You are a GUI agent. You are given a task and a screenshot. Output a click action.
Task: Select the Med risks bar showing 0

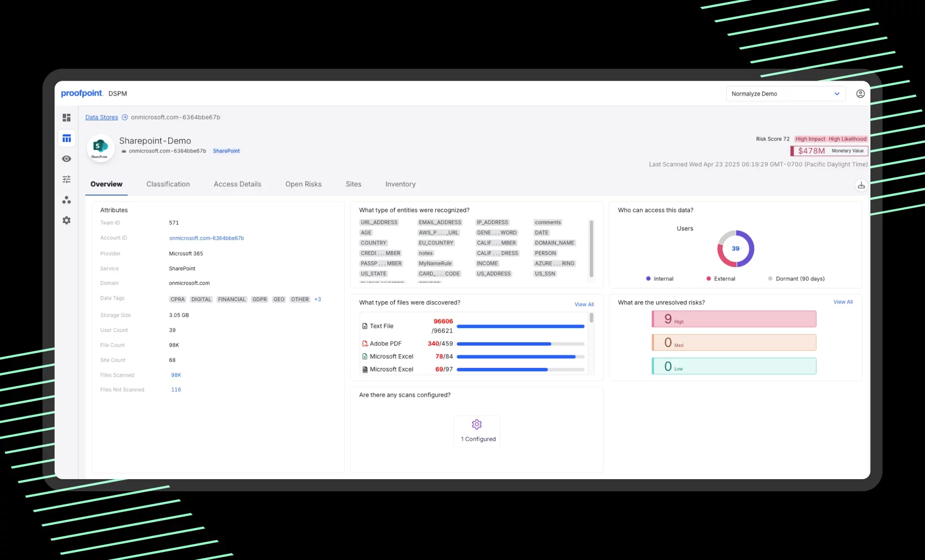click(x=734, y=343)
